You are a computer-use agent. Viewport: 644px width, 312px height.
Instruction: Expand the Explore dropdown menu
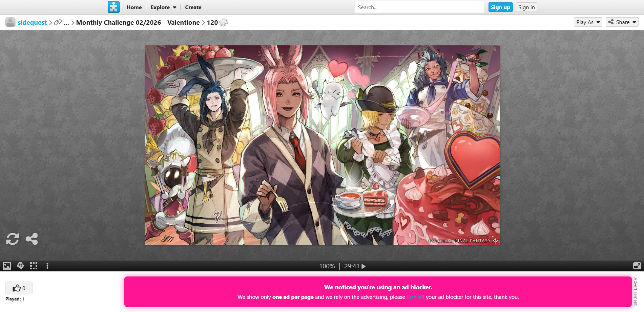click(163, 7)
